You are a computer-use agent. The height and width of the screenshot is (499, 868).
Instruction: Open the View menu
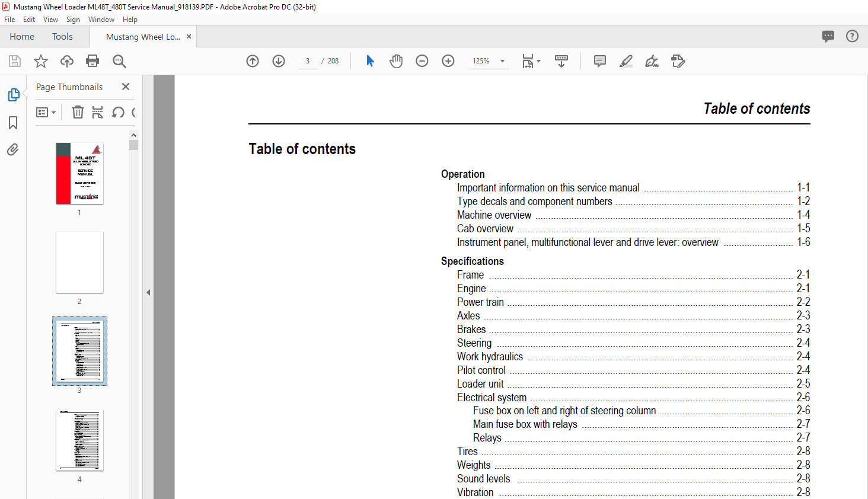(50, 20)
